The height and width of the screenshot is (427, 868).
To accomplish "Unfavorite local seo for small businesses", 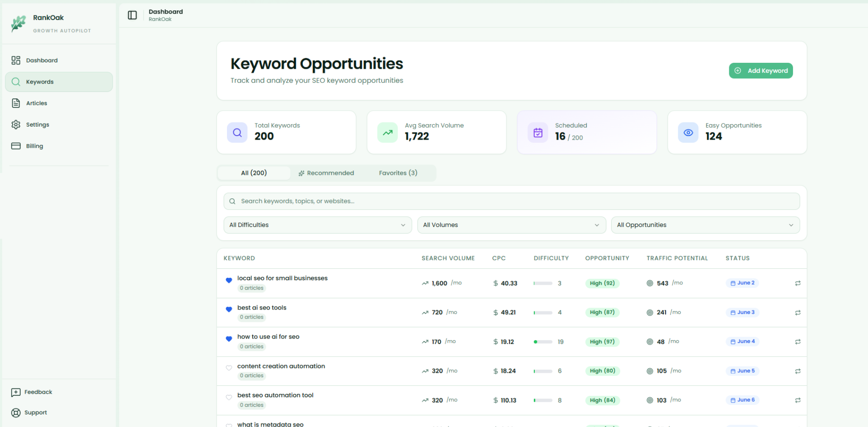I will coord(229,281).
